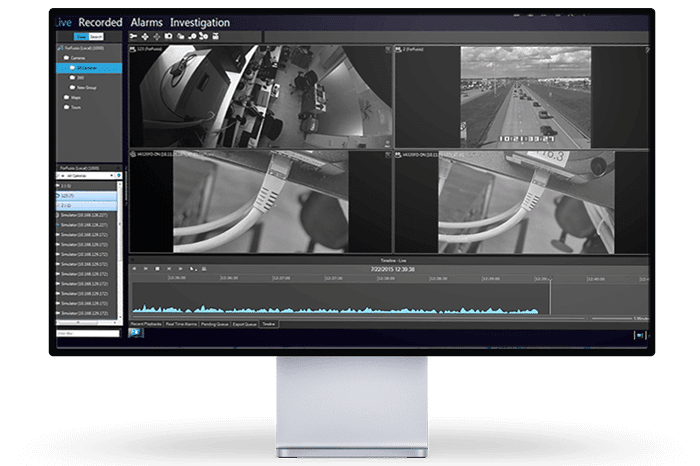
Task: Click the rewind playback button
Action: tap(134, 269)
